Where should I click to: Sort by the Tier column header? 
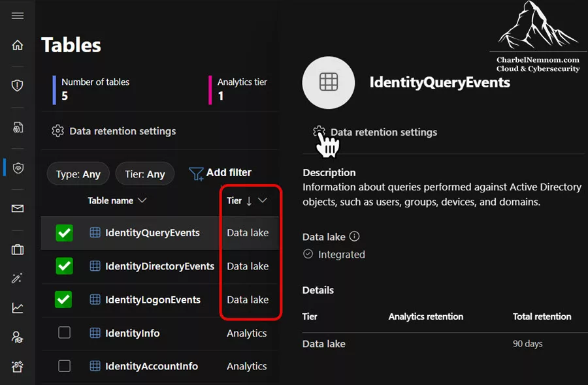coord(235,201)
